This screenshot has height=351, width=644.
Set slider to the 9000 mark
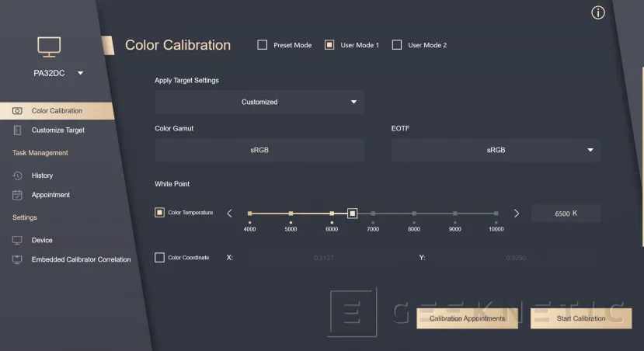(x=455, y=214)
